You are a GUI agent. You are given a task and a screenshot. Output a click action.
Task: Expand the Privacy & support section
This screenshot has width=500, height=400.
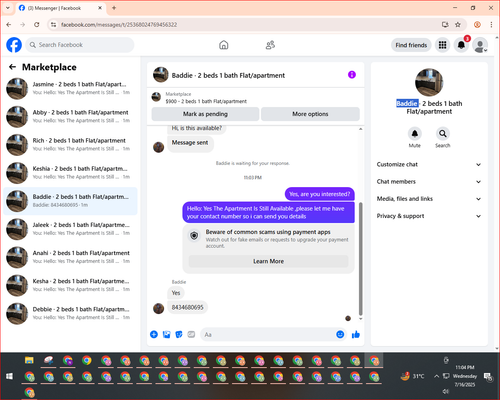coord(429,216)
